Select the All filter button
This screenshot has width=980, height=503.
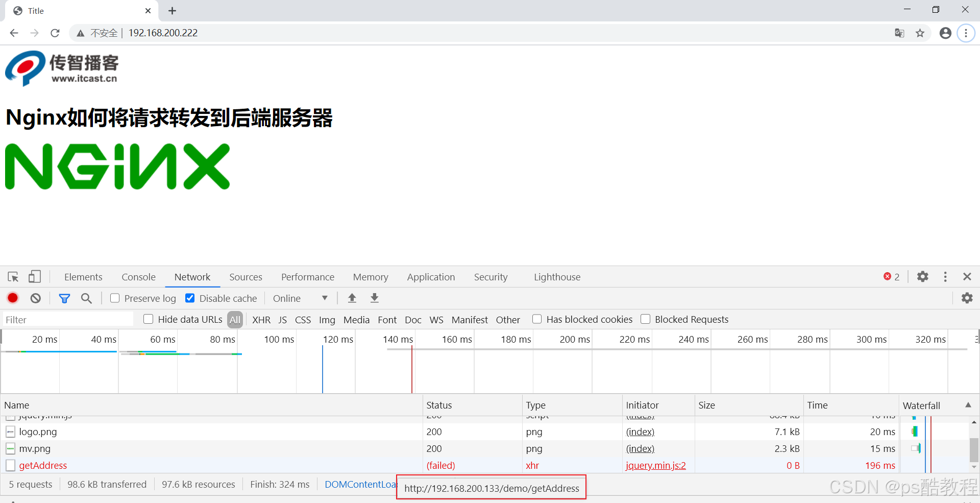click(x=235, y=320)
